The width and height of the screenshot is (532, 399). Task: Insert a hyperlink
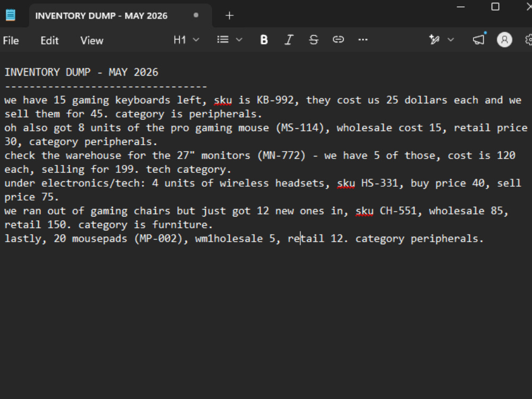338,40
